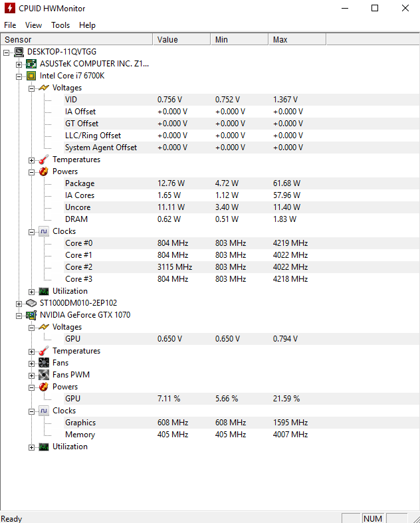
Task: Click the GPU Powers flame icon
Action: pos(44,387)
